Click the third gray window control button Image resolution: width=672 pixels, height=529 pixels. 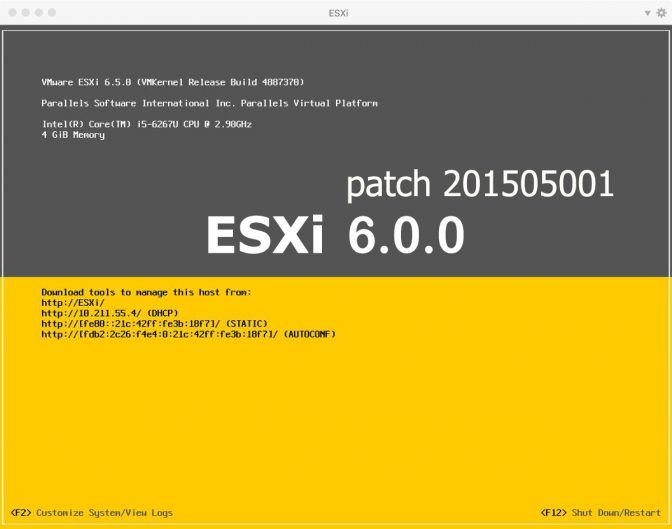point(39,12)
